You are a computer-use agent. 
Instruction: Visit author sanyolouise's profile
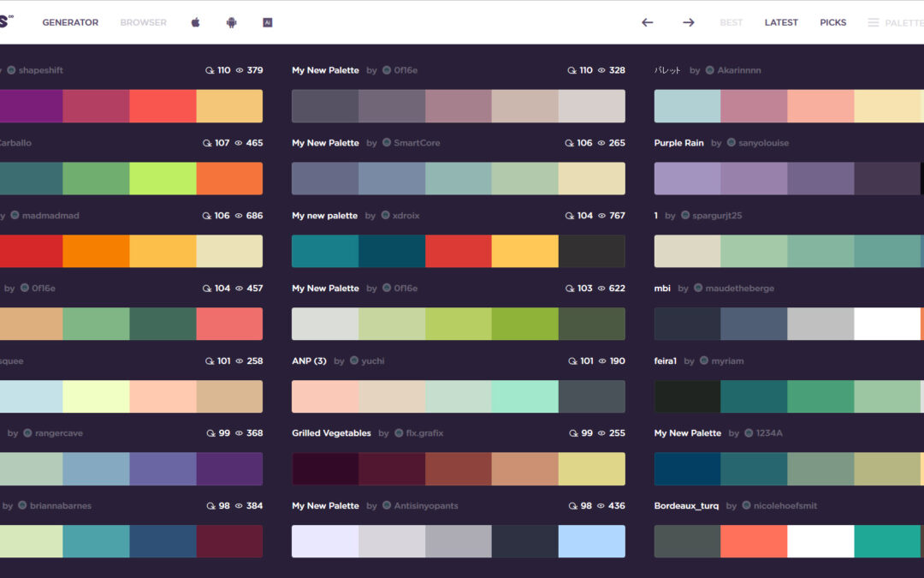pyautogui.click(x=763, y=143)
